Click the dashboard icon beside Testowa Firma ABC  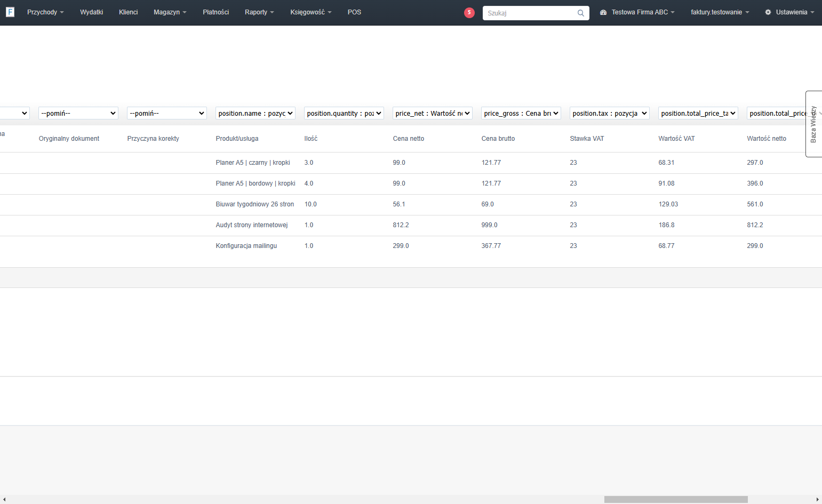603,12
